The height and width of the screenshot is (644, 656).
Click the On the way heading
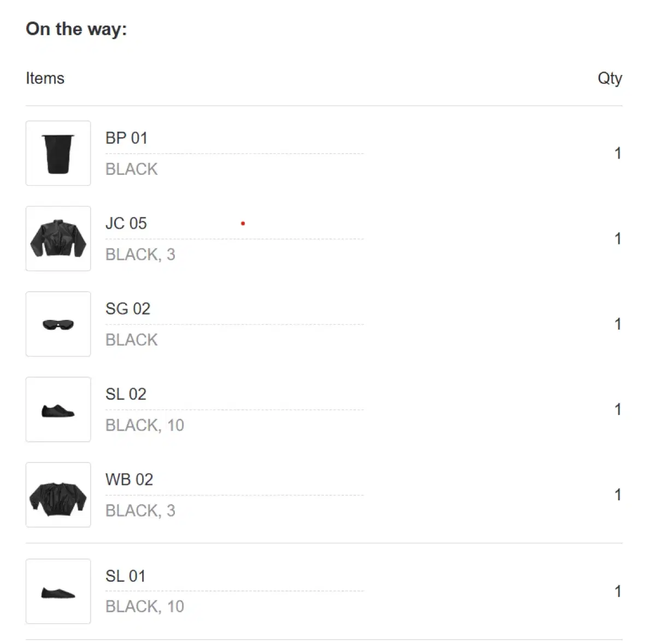click(x=76, y=29)
